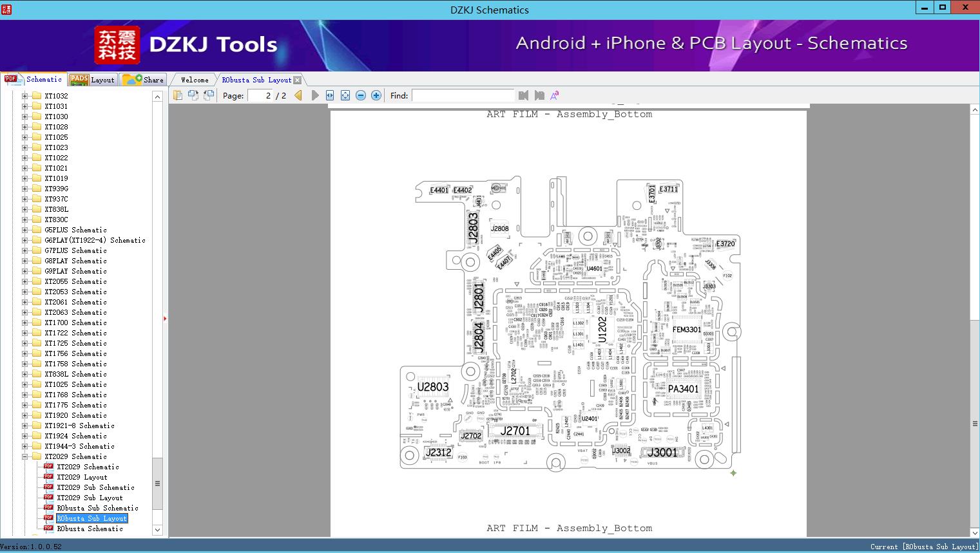Go to the next page arrow
Viewport: 980px width, 553px height.
pyautogui.click(x=315, y=95)
